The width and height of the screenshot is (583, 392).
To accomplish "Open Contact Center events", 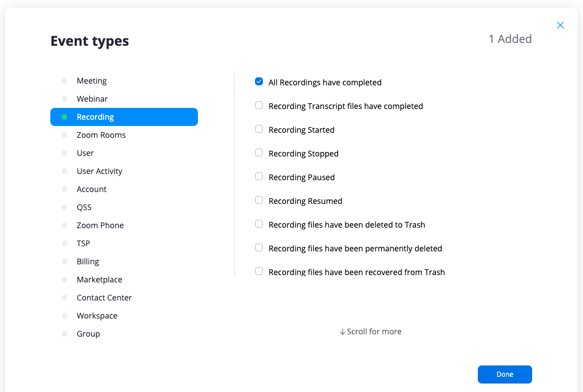I will 104,298.
